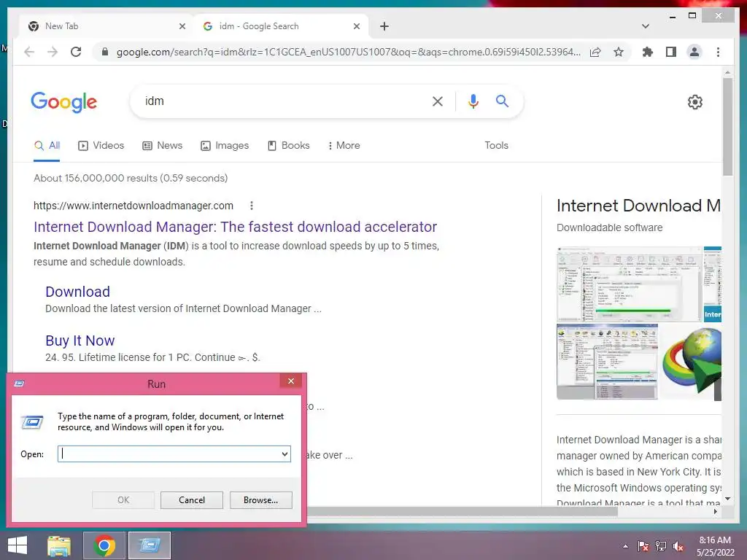Open Google quick settings gear
Screen dimensions: 747x560
click(x=695, y=102)
